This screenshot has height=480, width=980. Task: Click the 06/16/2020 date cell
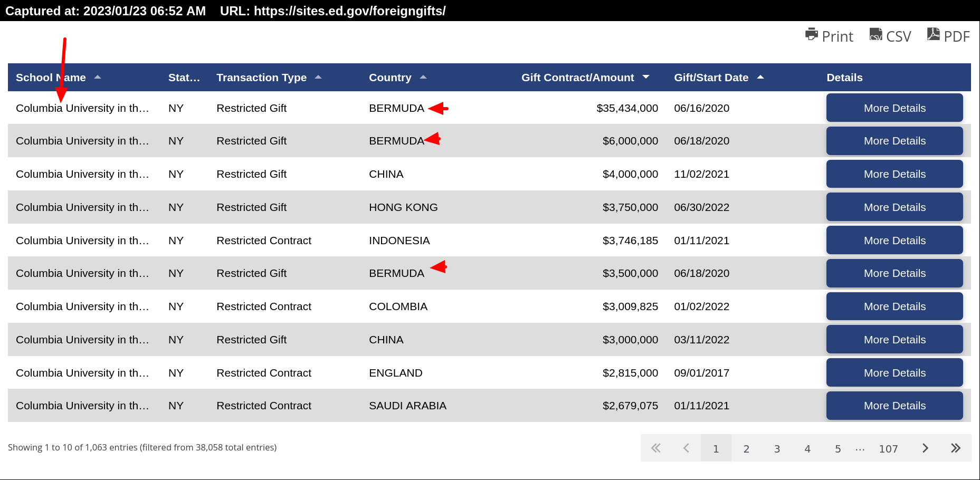click(x=701, y=108)
